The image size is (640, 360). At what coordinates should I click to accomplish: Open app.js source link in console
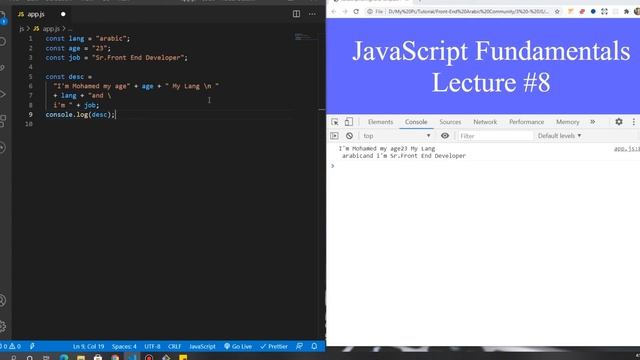pyautogui.click(x=627, y=149)
